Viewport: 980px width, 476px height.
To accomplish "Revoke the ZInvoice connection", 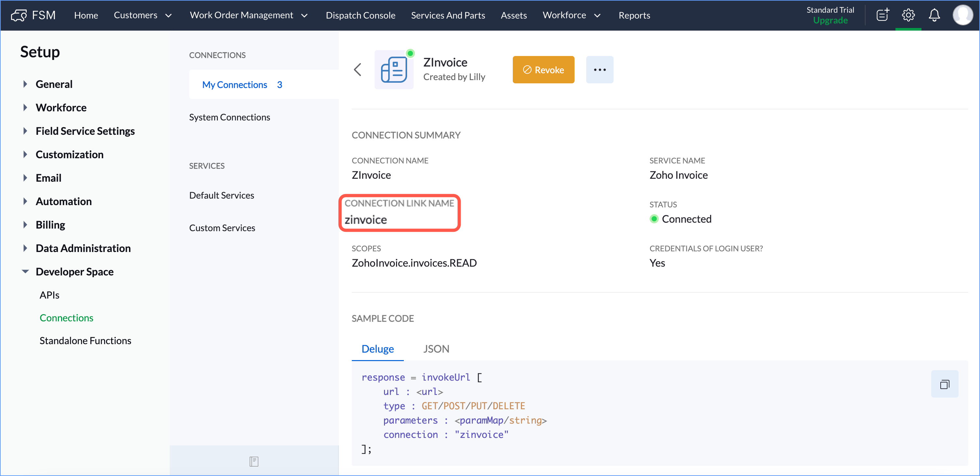I will coord(543,70).
